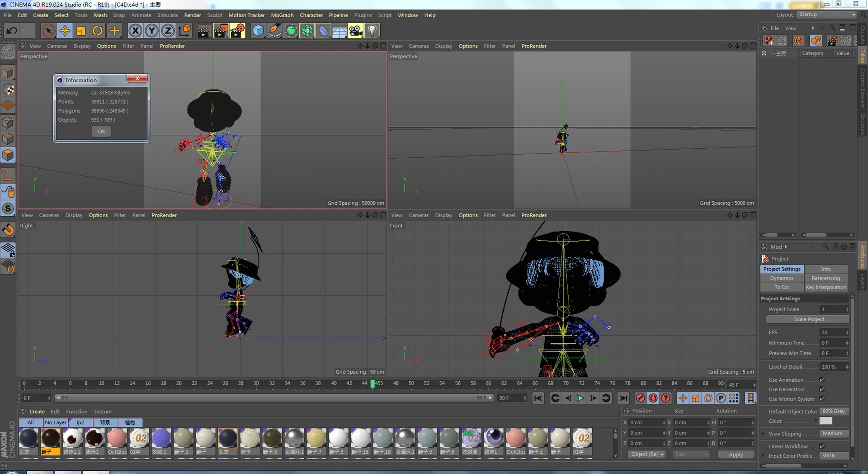Toggle the Z axis lock

[x=168, y=31]
